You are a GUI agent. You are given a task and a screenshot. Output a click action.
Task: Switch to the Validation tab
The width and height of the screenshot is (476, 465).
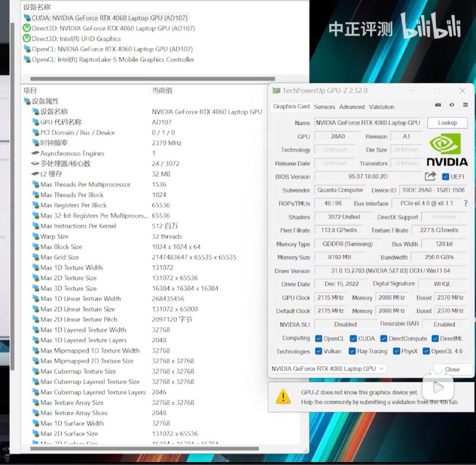(x=381, y=107)
